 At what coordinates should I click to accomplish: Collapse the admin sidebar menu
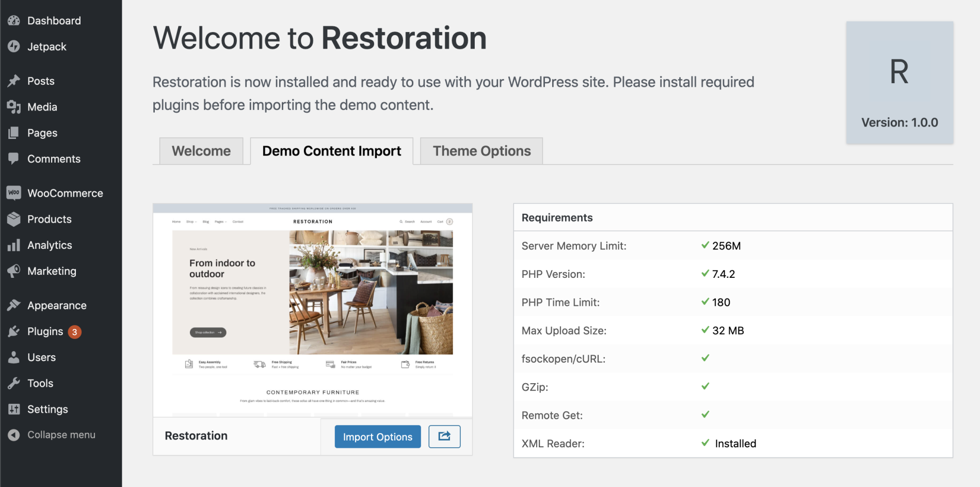[61, 434]
